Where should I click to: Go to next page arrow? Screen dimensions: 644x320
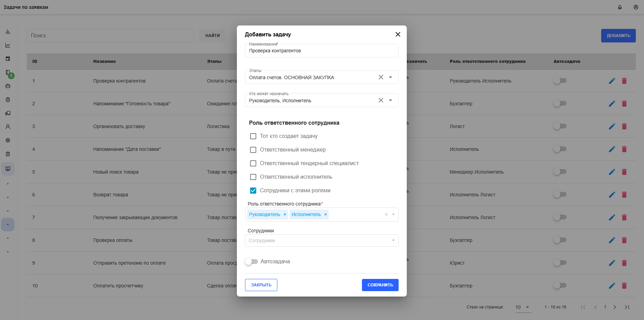tap(615, 307)
